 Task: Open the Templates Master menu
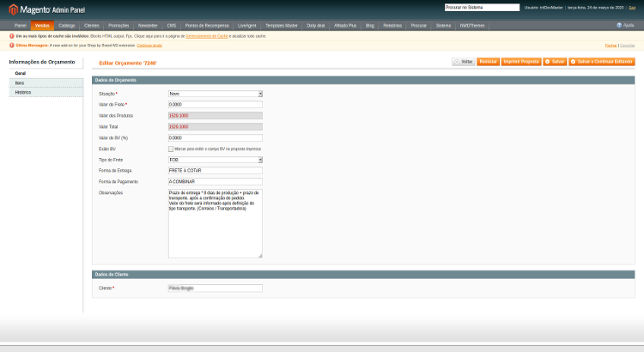282,26
